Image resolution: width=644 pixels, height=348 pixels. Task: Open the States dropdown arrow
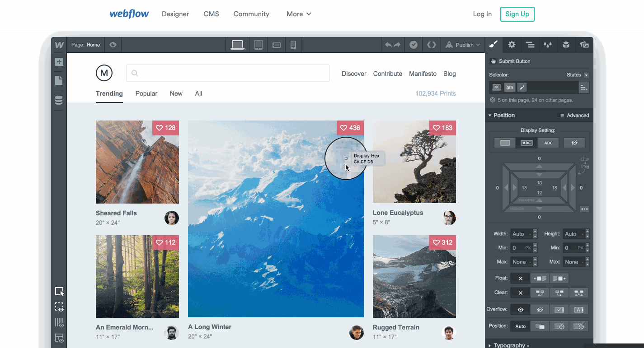586,75
